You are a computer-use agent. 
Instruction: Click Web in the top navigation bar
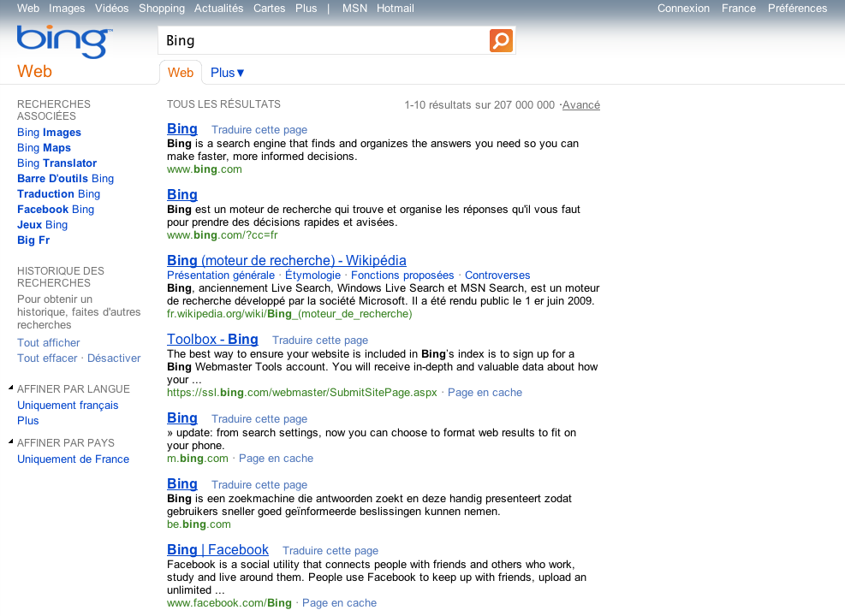click(28, 8)
